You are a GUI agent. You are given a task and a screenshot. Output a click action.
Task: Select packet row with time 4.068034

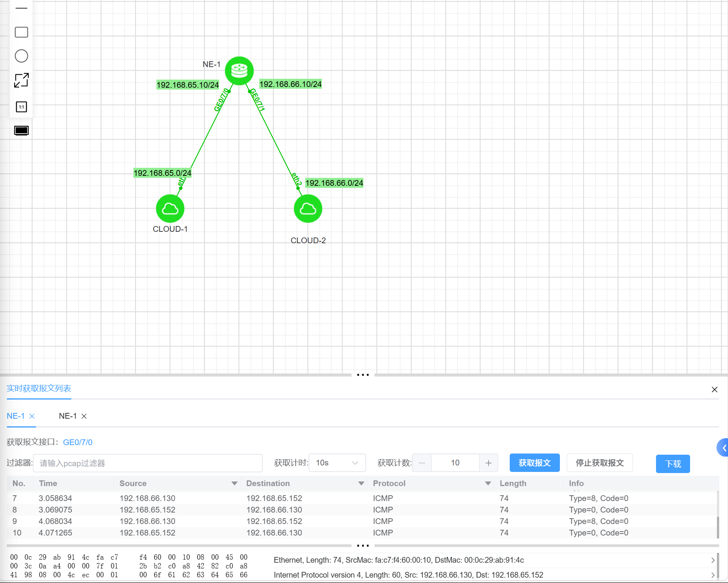tap(362, 521)
